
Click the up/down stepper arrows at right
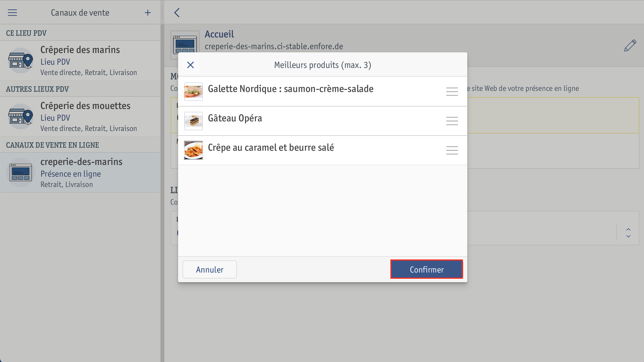click(628, 233)
